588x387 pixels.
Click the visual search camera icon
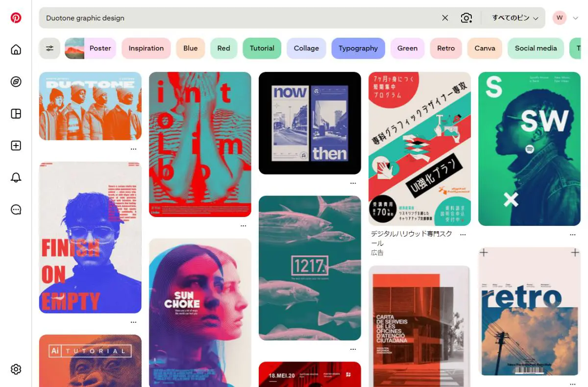pos(466,18)
